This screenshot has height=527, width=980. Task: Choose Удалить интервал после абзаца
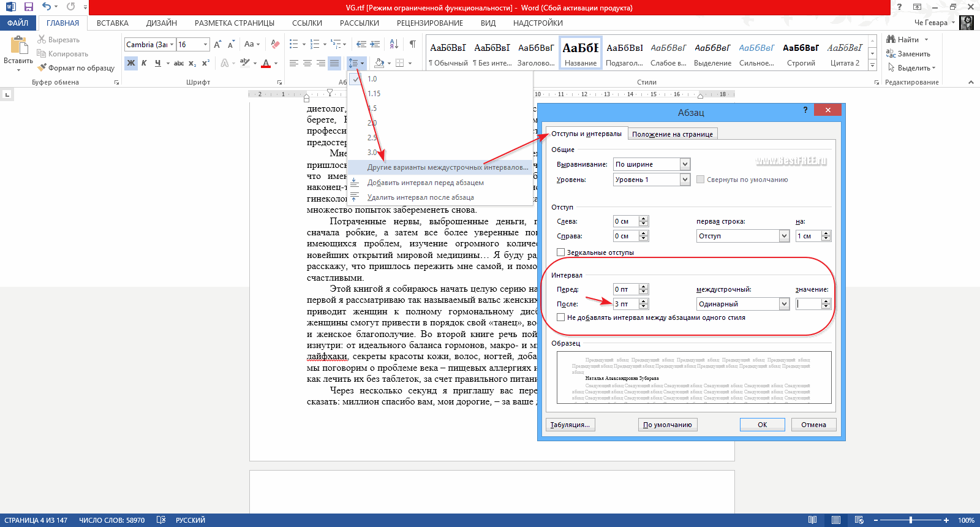point(440,197)
